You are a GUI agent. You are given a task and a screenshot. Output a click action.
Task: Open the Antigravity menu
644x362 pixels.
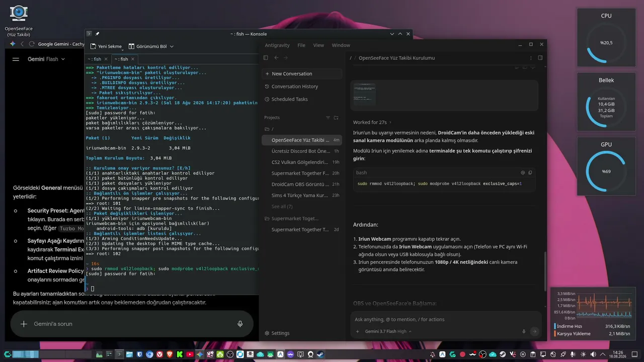(277, 45)
